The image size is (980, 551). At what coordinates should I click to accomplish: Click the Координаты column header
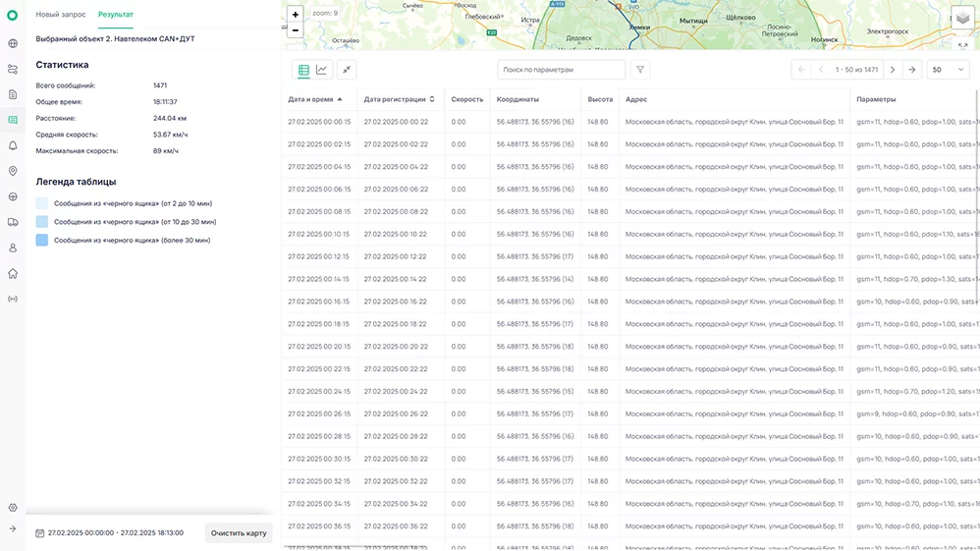coord(517,99)
